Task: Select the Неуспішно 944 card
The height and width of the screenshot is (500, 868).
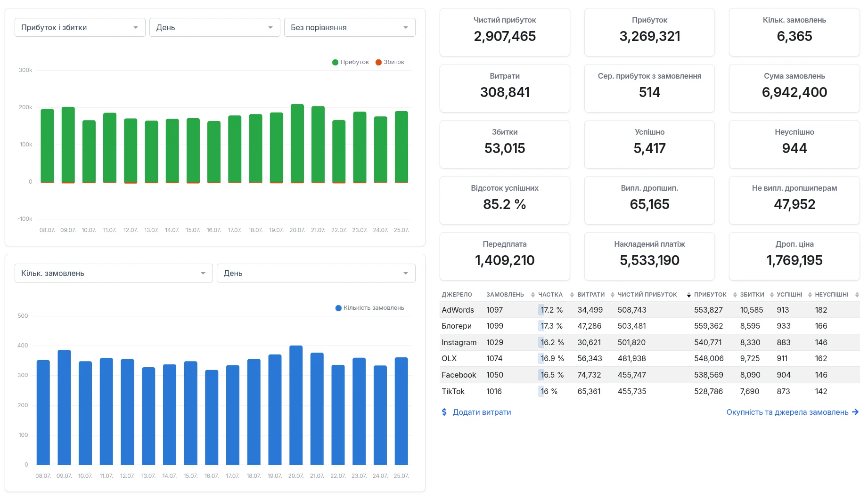Action: 794,144
